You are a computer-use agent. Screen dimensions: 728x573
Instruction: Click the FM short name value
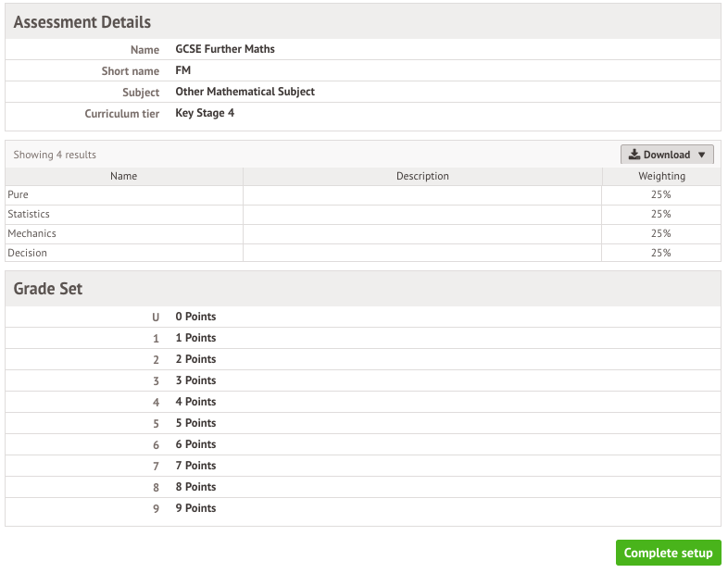tap(183, 70)
